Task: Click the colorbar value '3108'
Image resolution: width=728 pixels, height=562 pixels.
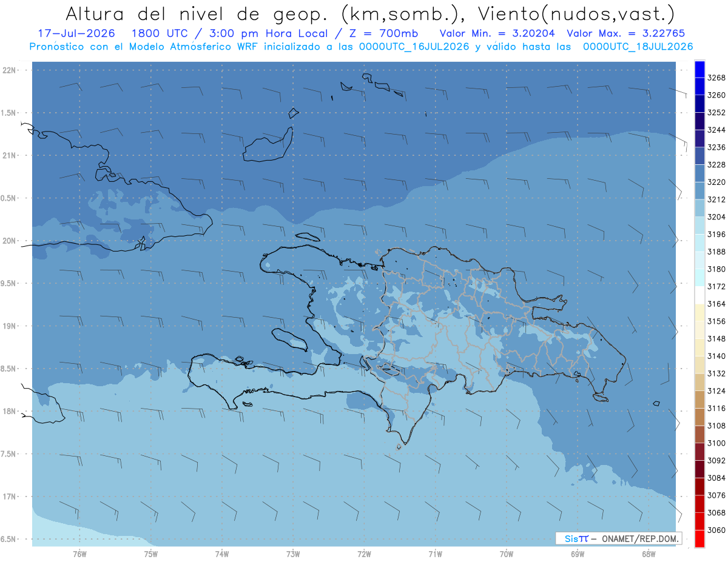Action: coord(716,426)
